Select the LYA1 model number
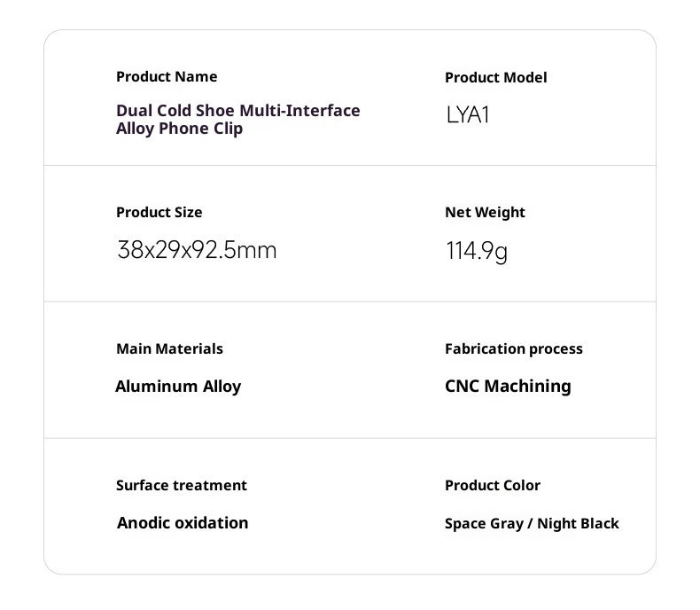Image resolution: width=700 pixels, height=610 pixels. click(468, 115)
